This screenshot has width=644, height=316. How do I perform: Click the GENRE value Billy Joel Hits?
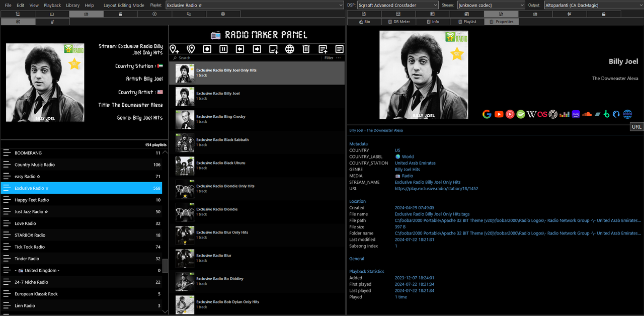407,170
